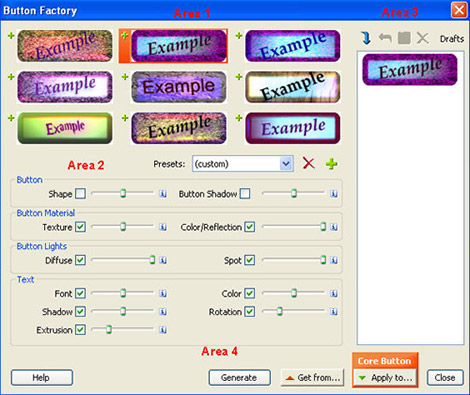Click the Help button
This screenshot has height=395, width=470.
pyautogui.click(x=42, y=378)
